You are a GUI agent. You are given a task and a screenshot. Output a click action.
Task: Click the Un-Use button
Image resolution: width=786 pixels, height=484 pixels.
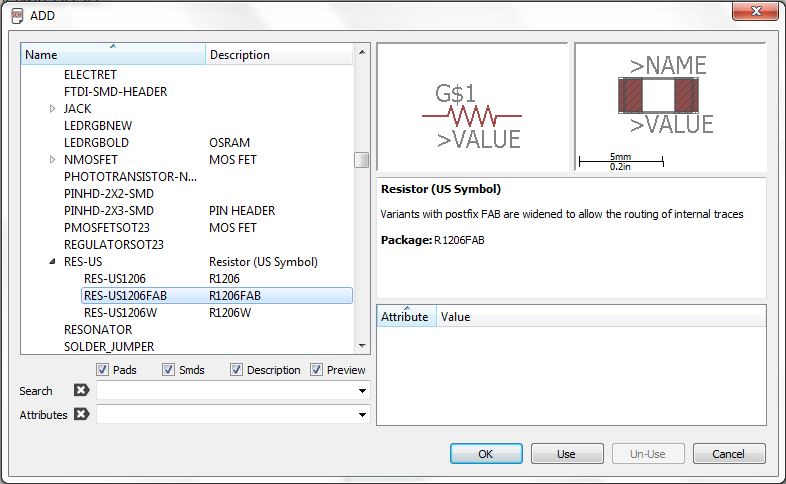(x=648, y=454)
